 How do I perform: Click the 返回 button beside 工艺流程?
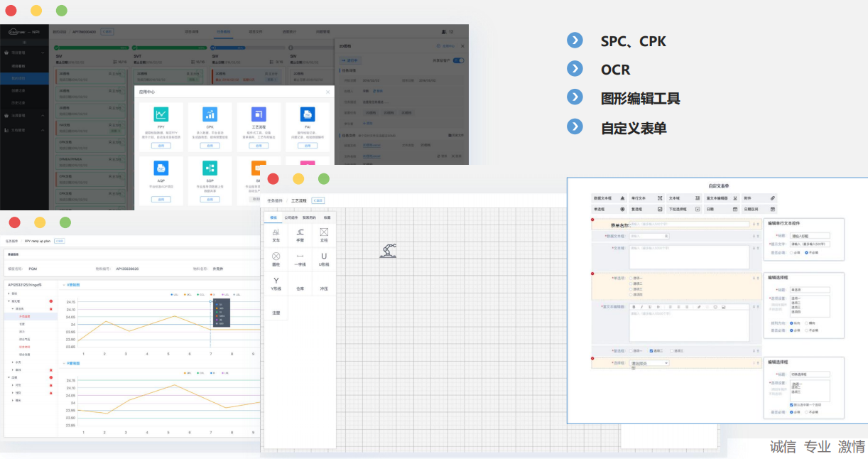pos(318,200)
